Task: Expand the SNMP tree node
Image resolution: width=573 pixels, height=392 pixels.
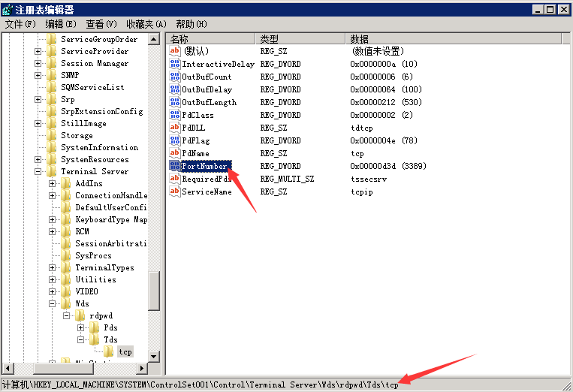Action: [38, 75]
